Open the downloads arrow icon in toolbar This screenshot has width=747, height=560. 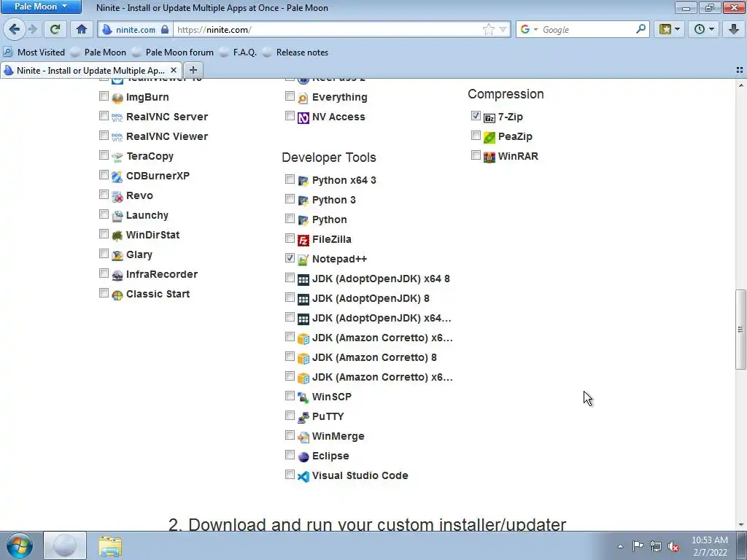pos(734,29)
